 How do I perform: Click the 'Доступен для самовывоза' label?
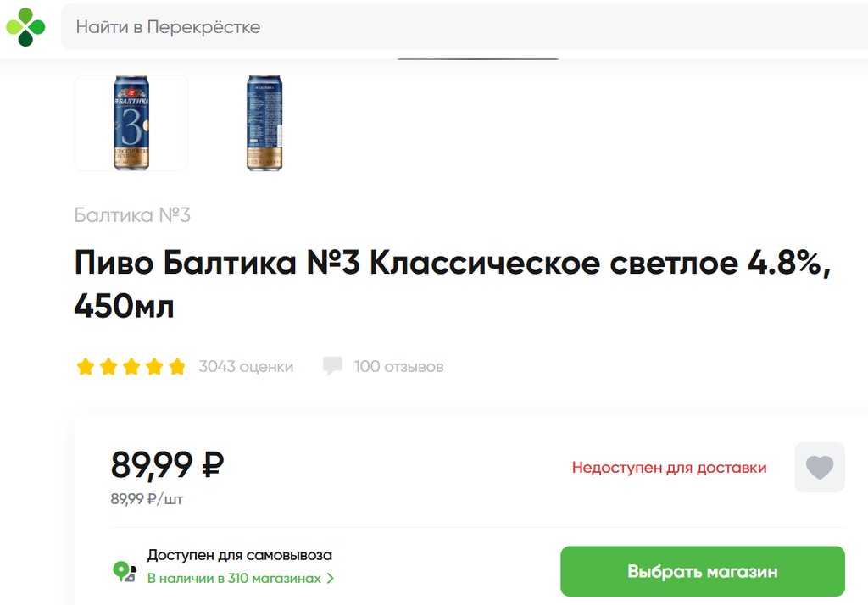click(240, 556)
